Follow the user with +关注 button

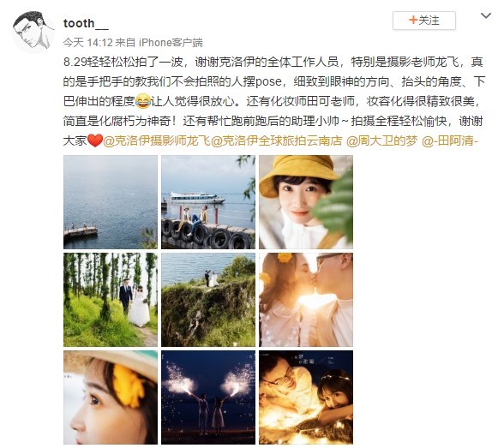pos(424,21)
